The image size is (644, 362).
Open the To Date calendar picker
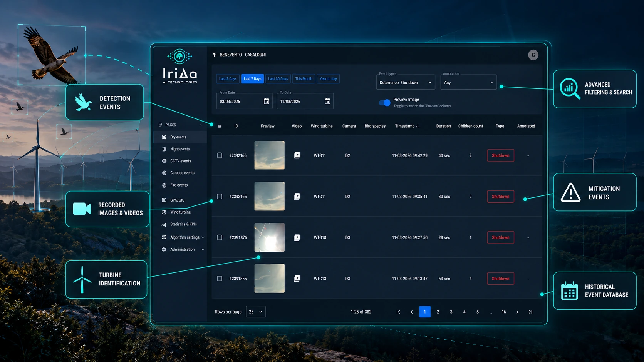pyautogui.click(x=327, y=101)
